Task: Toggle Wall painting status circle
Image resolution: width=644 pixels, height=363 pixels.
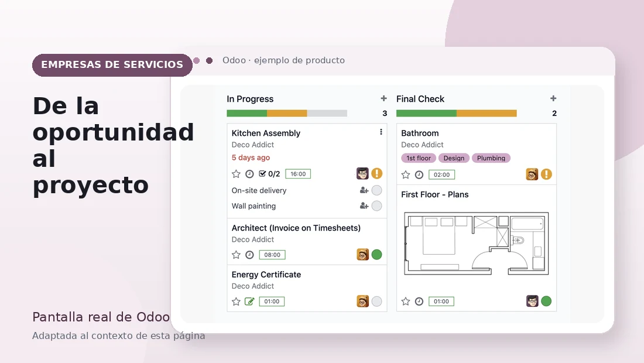Action: (376, 206)
